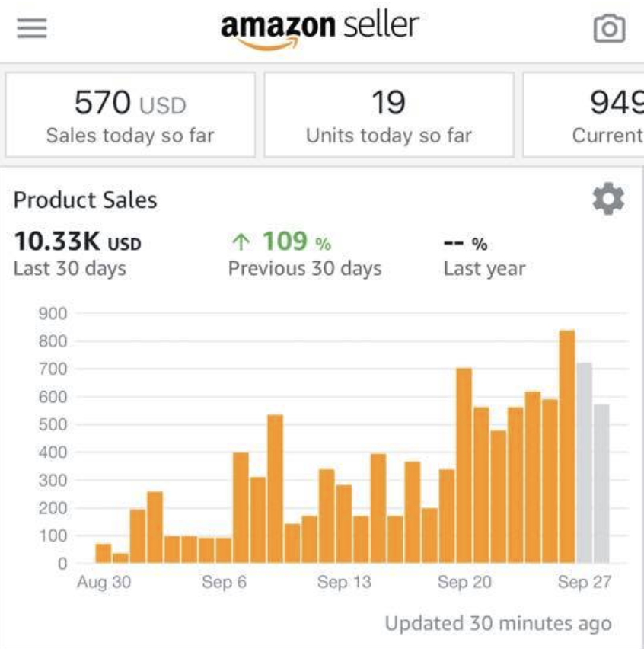644x649 pixels.
Task: Tap the Amazon Seller logo
Action: [x=320, y=31]
